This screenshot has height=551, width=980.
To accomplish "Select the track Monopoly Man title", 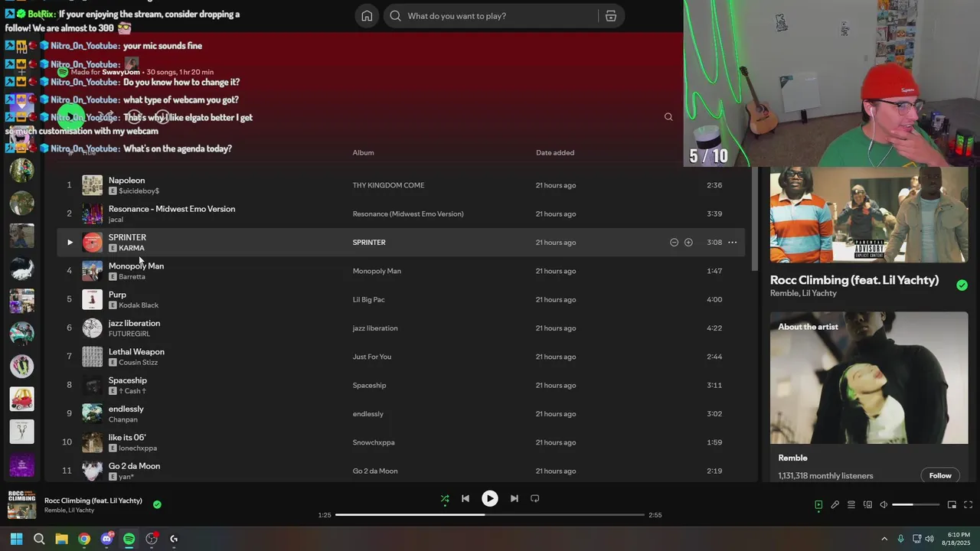I will (x=136, y=266).
